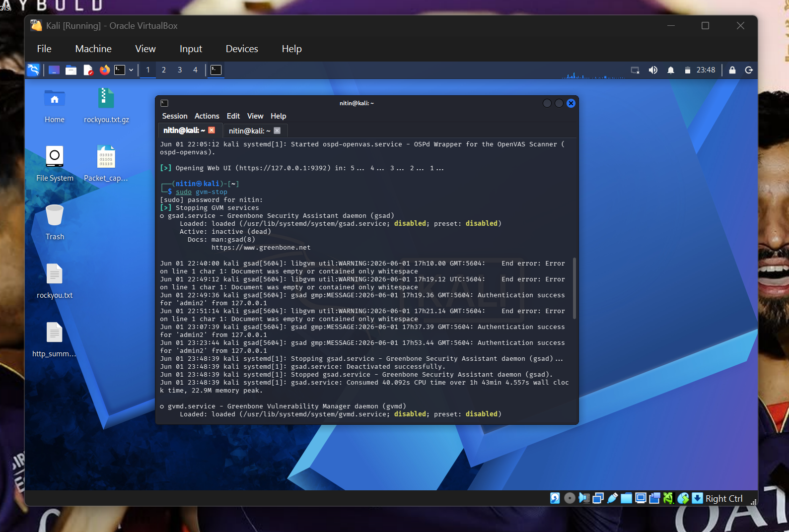Click the show desktop panel icon
The width and height of the screenshot is (789, 532).
click(x=54, y=70)
